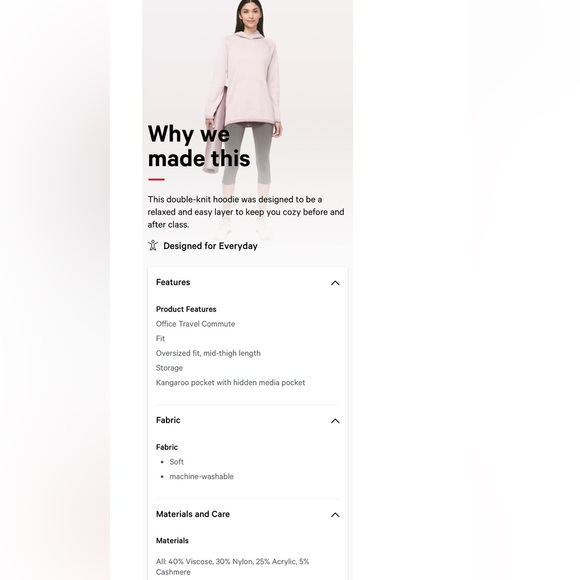
Task: Collapse the Fabric section chevron
Action: pyautogui.click(x=335, y=421)
